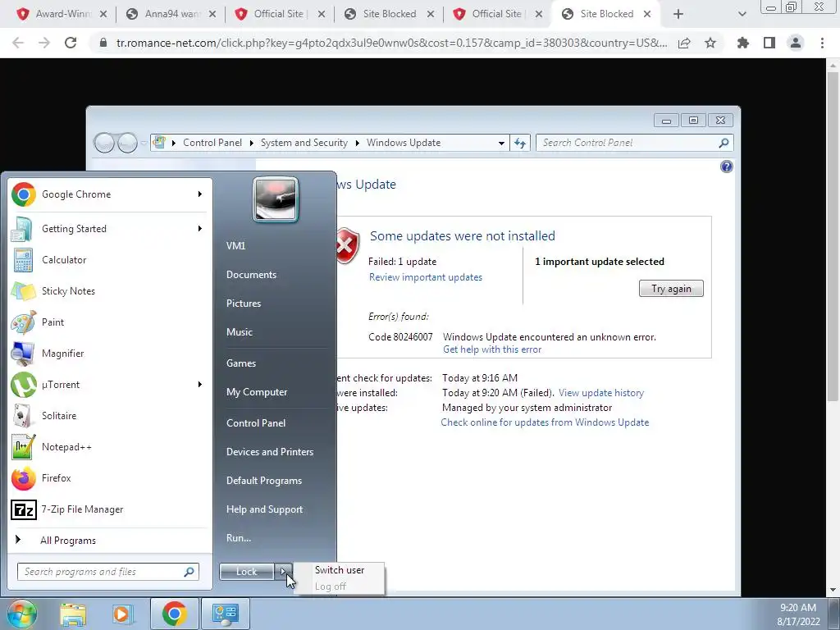Click Try again button
Screen dimensions: 840x630
point(671,289)
